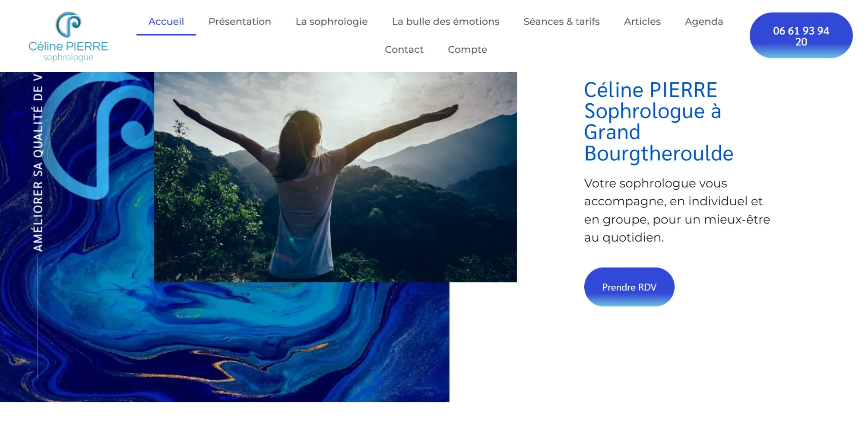Open the Accueil menu item
The height and width of the screenshot is (440, 868).
tap(166, 22)
